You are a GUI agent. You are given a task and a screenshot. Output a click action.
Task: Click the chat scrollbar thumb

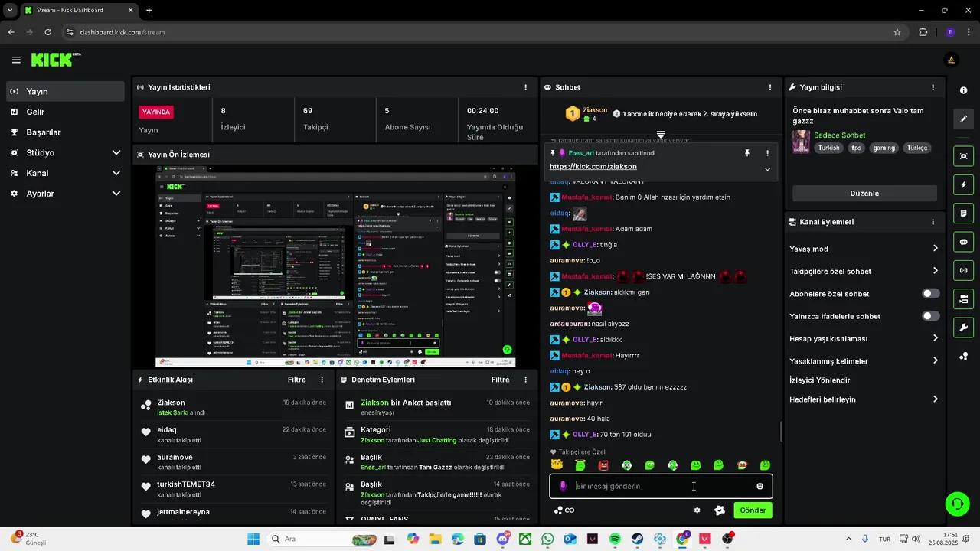(x=781, y=432)
